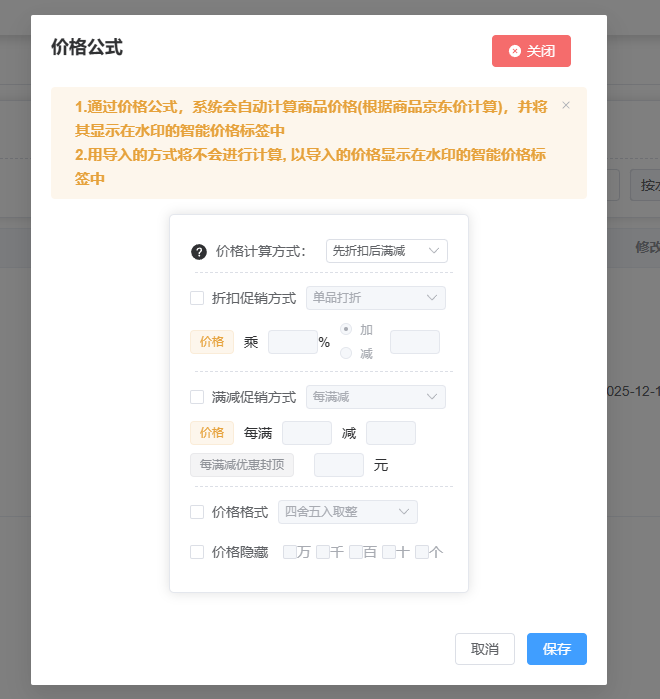
Task: Expand the 单品打折 dropdown
Action: [375, 298]
